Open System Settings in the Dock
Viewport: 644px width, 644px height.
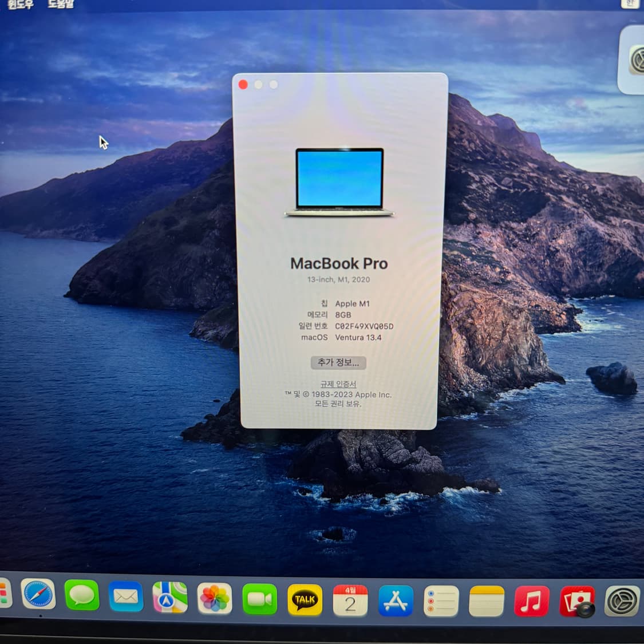622,602
